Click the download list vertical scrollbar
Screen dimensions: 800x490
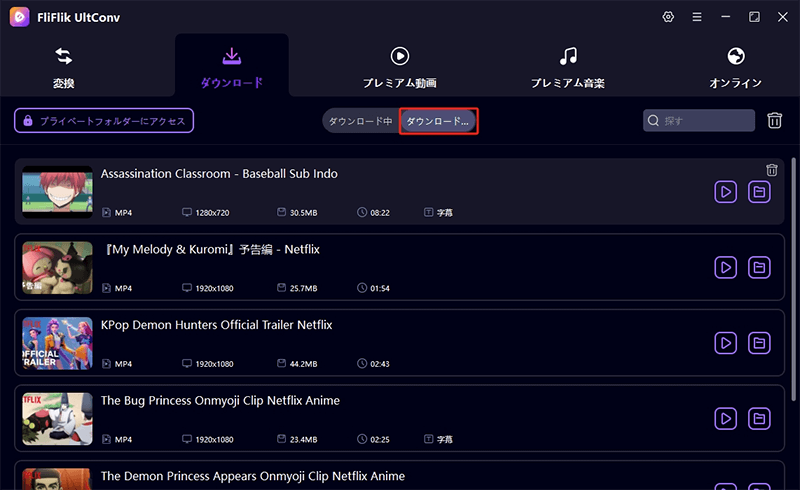pyautogui.click(x=793, y=279)
